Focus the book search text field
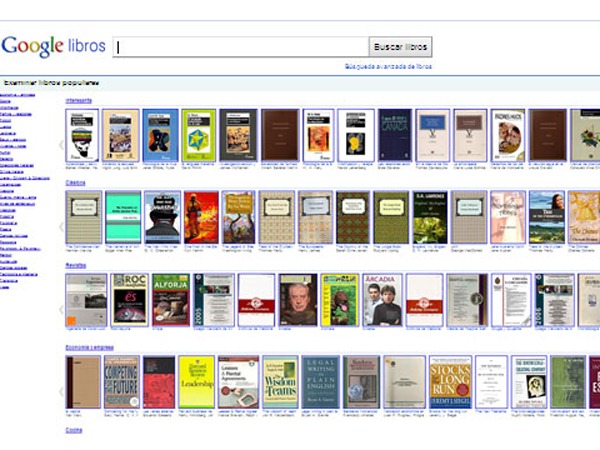This screenshot has height=450, width=600. pos(240,47)
